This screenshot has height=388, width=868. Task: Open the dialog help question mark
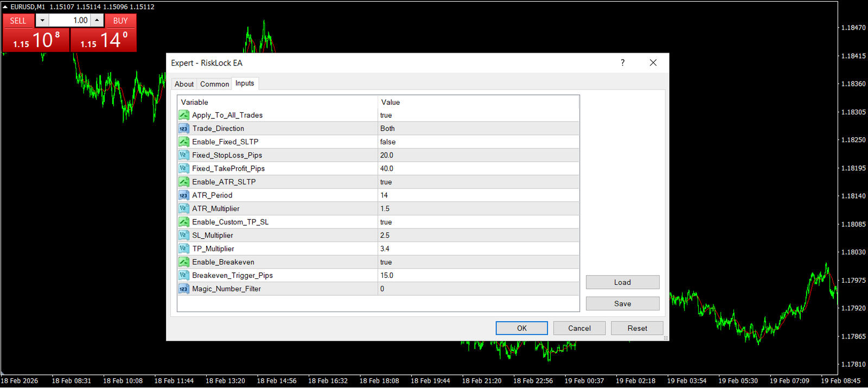(x=623, y=63)
